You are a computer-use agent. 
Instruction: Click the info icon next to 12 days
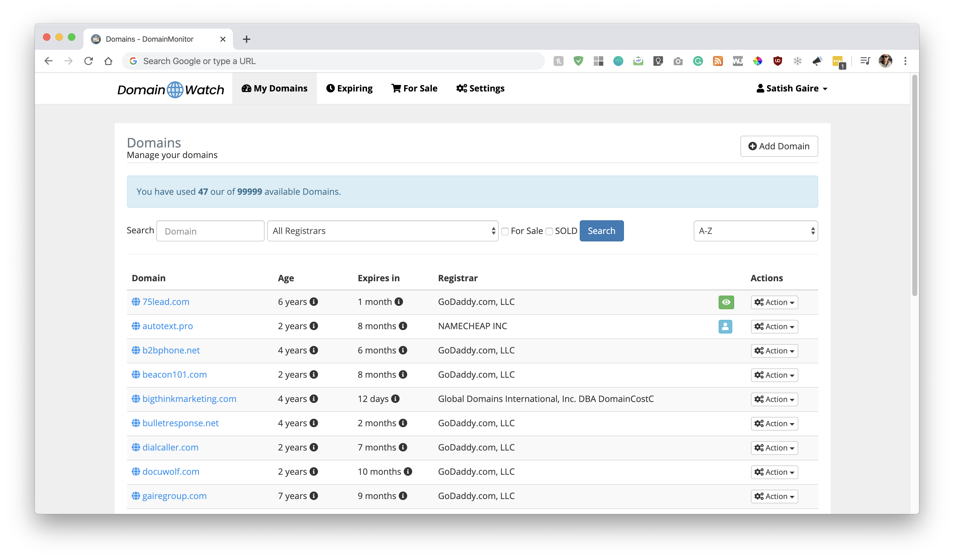coord(395,399)
